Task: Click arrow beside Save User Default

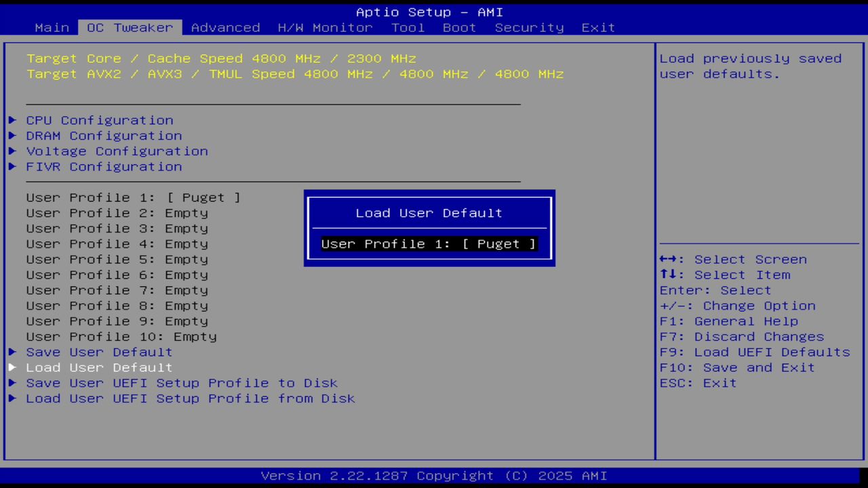Action: (13, 352)
